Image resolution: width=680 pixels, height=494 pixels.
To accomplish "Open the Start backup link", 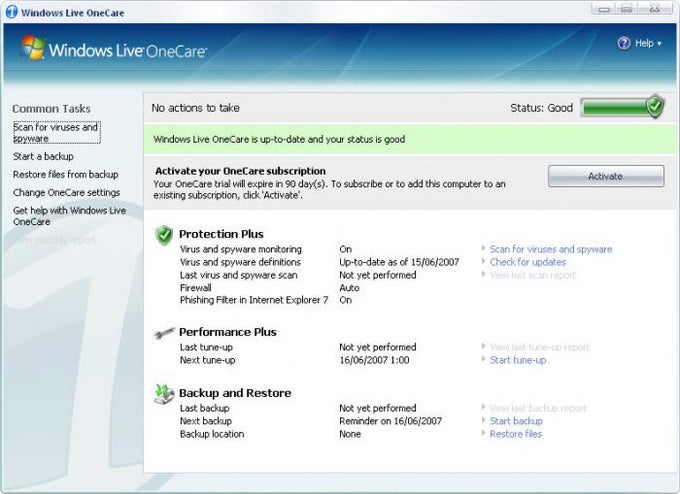I will 516,421.
